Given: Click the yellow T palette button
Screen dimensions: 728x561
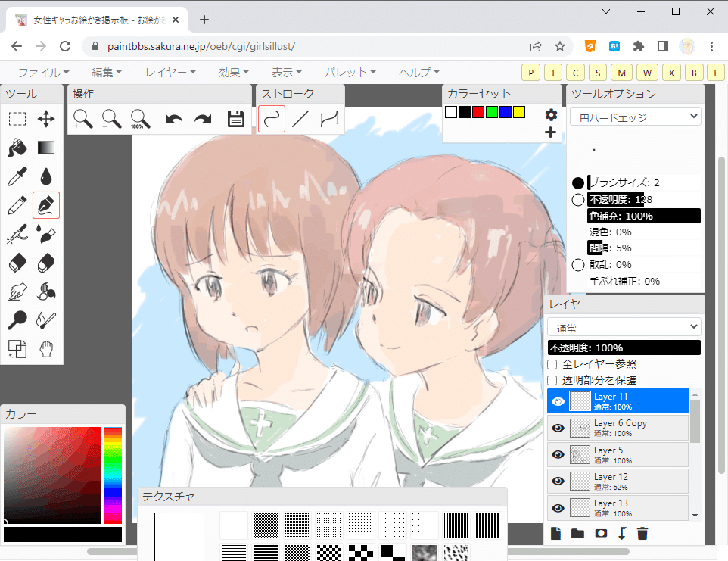Looking at the screenshot, I should pos(553,73).
